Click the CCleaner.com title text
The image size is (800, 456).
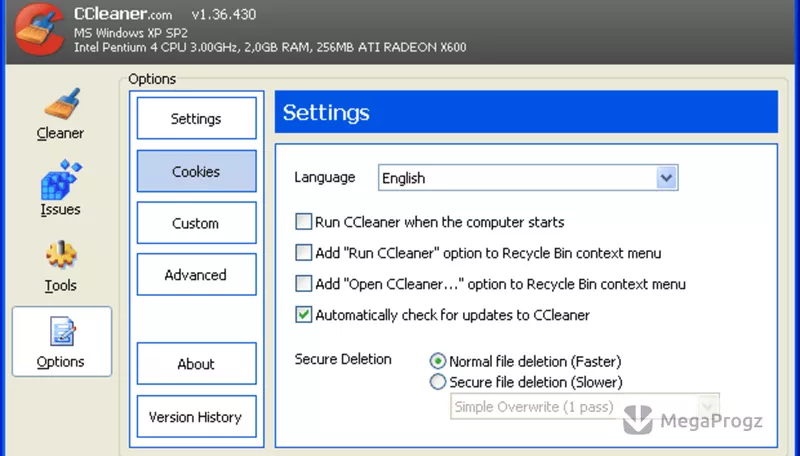(x=123, y=14)
